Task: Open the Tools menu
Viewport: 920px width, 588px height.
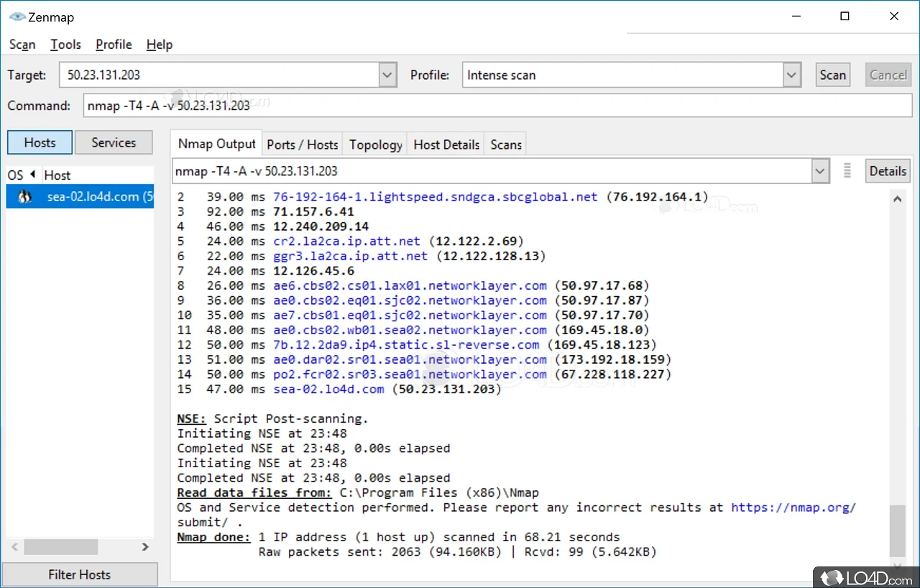Action: [65, 44]
